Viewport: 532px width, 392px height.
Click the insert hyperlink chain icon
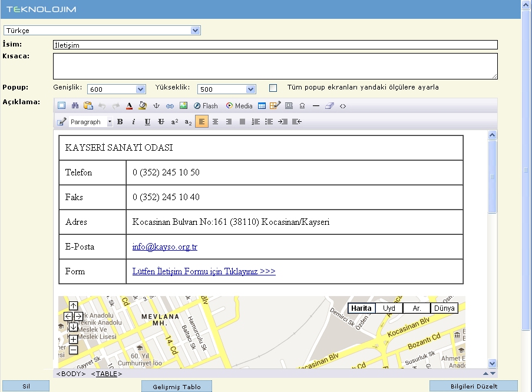coord(170,106)
